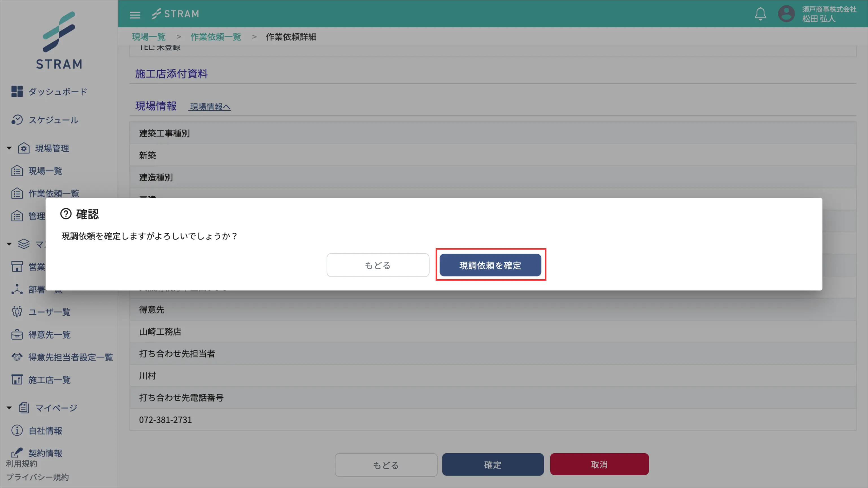868x488 pixels.
Task: Confirm with 現調依頼を確定 button
Action: pos(490,265)
